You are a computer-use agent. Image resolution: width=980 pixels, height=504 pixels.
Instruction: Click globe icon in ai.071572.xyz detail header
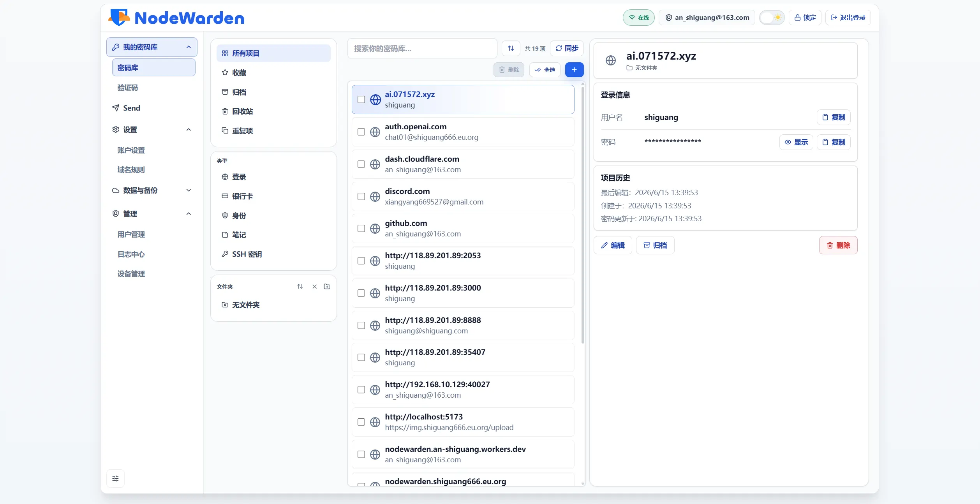611,60
